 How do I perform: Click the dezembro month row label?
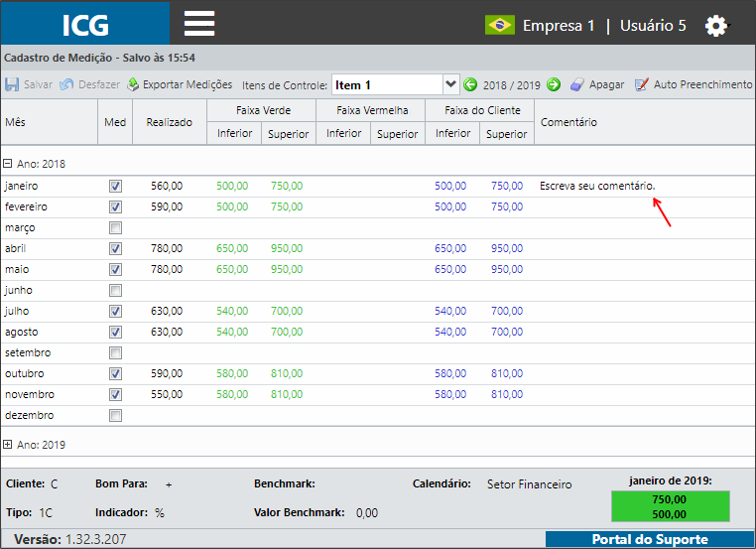(30, 415)
